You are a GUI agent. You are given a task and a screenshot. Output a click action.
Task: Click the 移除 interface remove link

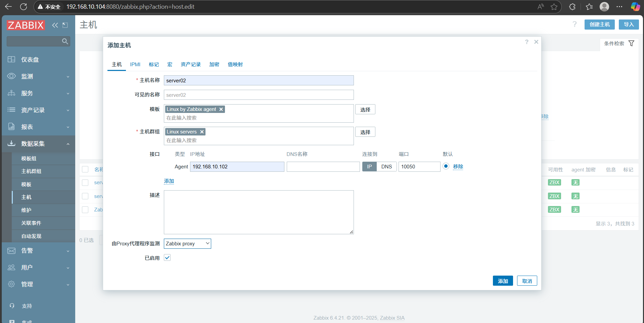pos(458,166)
